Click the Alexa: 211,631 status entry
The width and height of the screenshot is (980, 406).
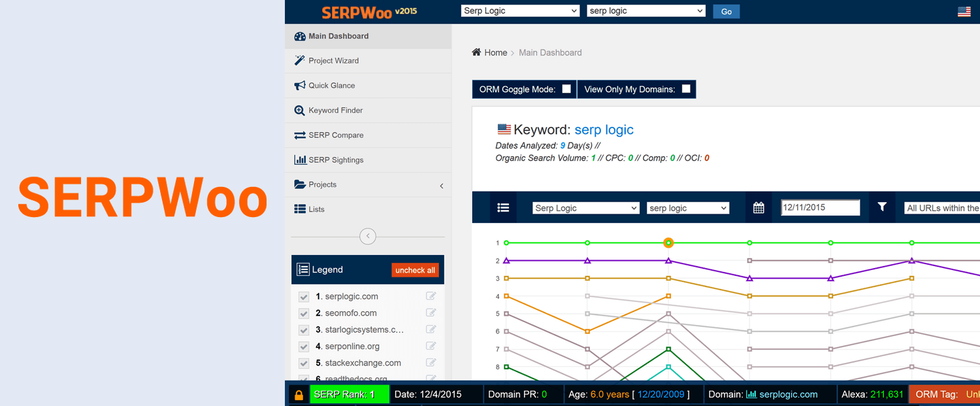(872, 394)
